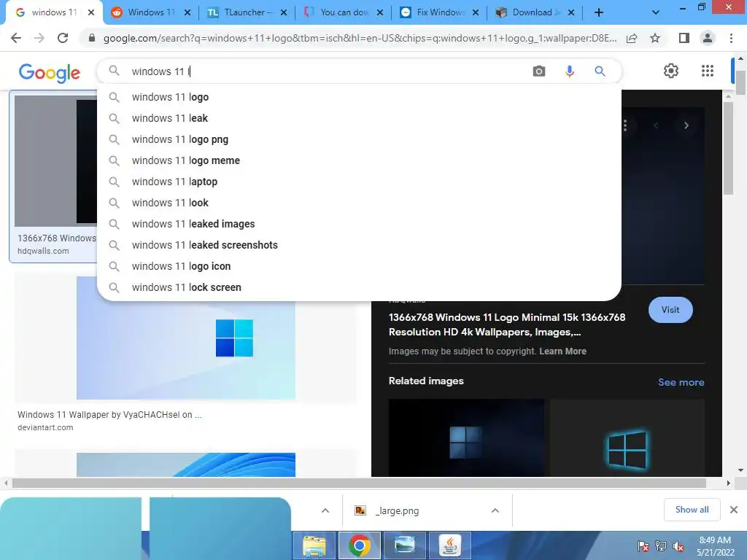Select suggestion 'windows 11 lock screen'
747x560 pixels.
[x=359, y=287]
